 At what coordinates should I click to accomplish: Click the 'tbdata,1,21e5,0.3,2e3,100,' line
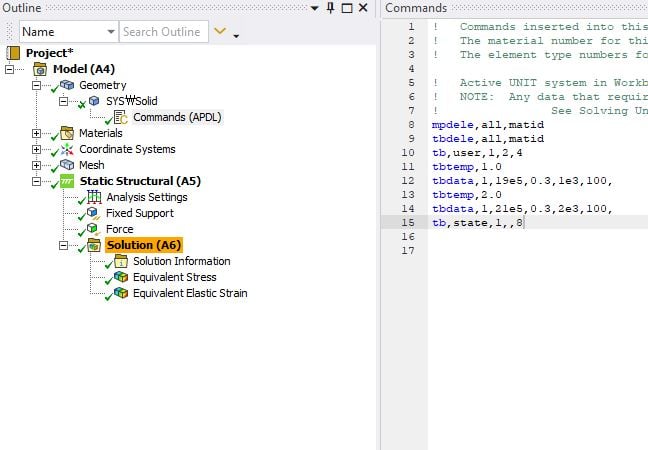[x=522, y=209]
